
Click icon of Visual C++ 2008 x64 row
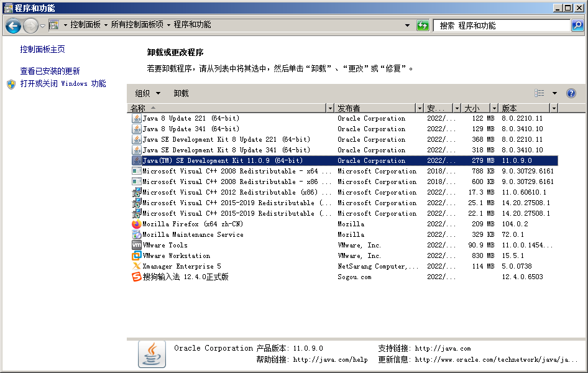(x=137, y=171)
